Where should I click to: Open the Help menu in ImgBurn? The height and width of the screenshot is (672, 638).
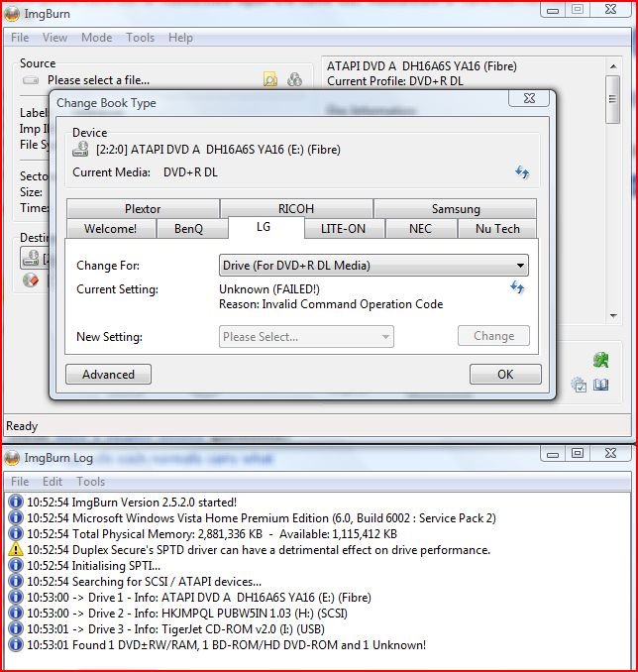(180, 38)
